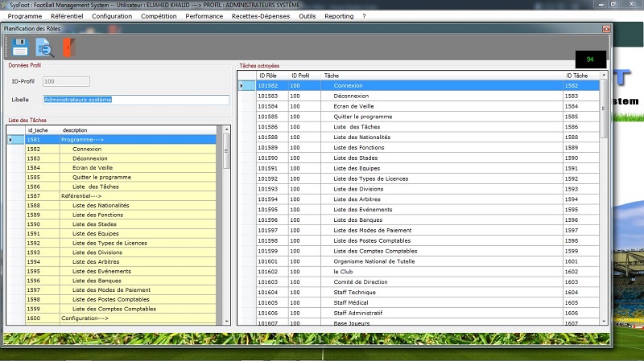Click ID Tâche cell 1594 in right grid
644x361 pixels.
point(580,199)
